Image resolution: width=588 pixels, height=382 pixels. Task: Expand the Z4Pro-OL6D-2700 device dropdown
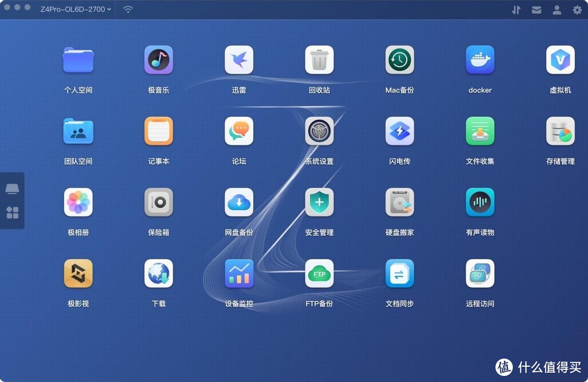[76, 9]
